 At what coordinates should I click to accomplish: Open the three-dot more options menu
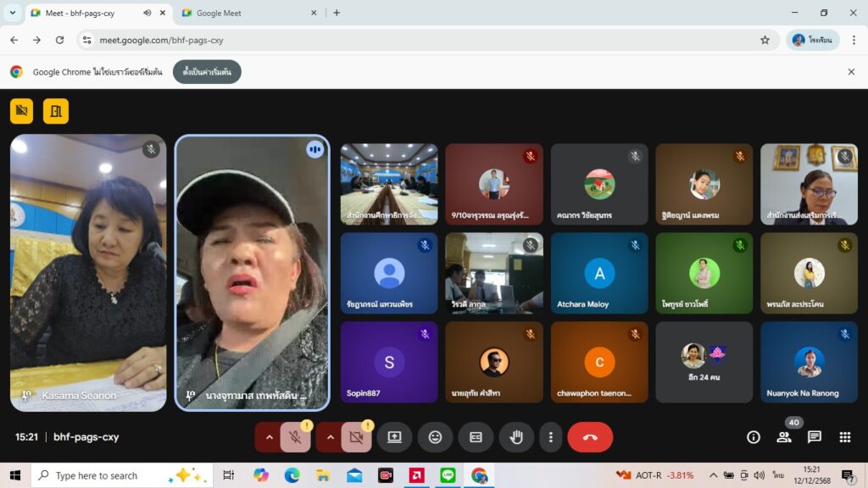(550, 437)
